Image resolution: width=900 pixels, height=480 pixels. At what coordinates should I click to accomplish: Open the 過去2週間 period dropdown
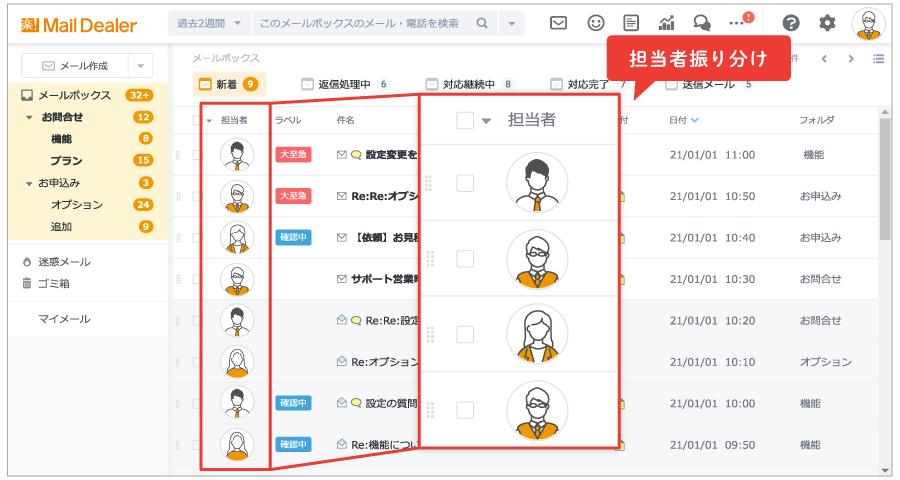pos(210,22)
